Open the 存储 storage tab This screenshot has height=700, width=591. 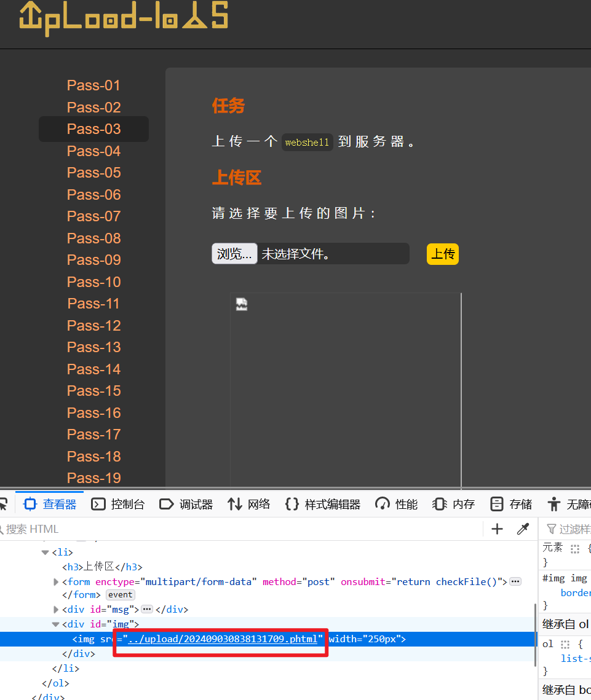[x=511, y=505]
